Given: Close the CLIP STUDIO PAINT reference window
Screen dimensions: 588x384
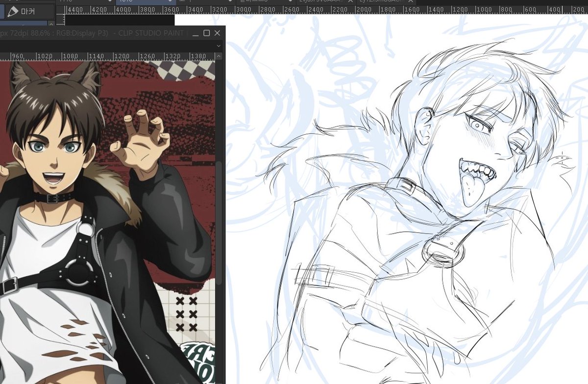Looking at the screenshot, I should [217, 33].
